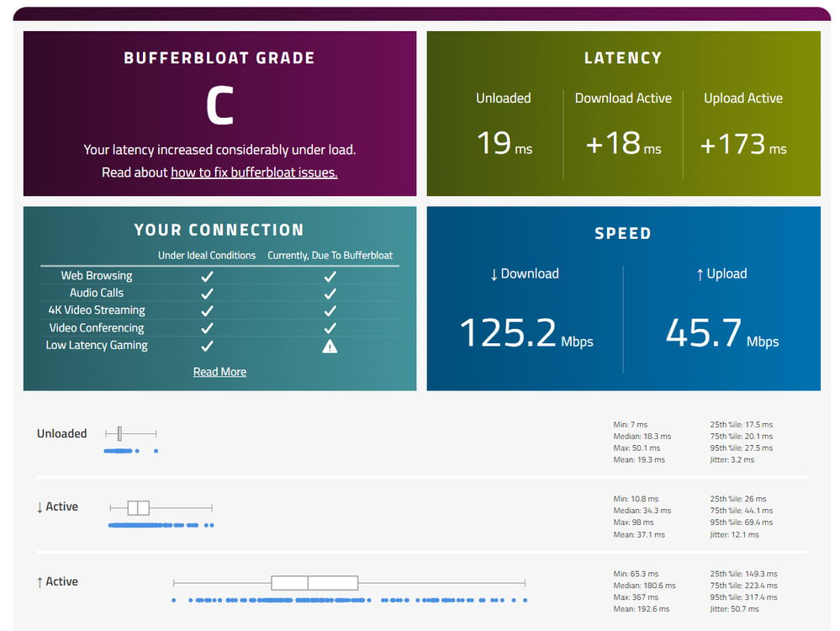Click the Jitter: 3.2 ms statistic

(x=732, y=460)
